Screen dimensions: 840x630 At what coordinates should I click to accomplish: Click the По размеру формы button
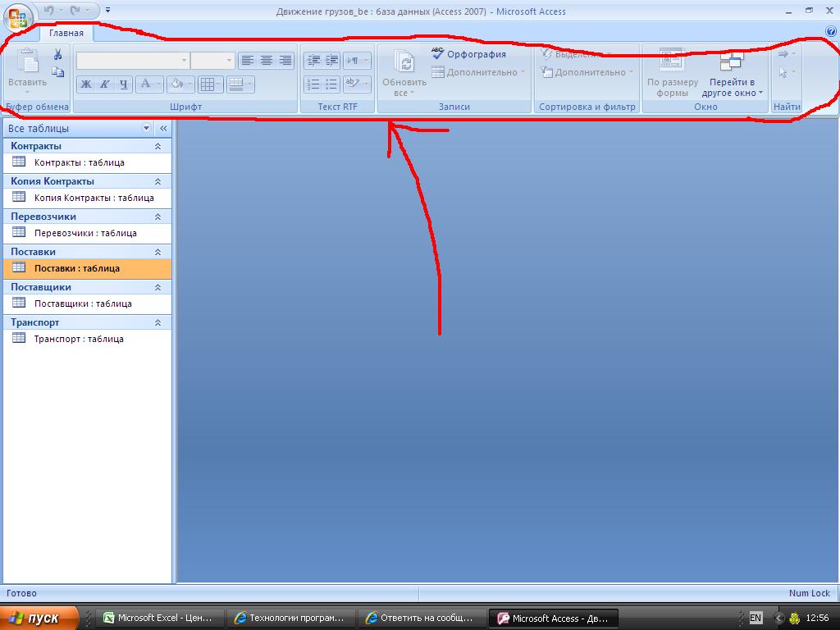click(672, 73)
